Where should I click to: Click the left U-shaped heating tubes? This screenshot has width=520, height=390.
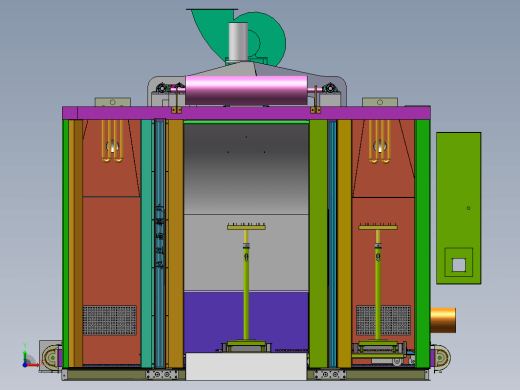[112, 141]
